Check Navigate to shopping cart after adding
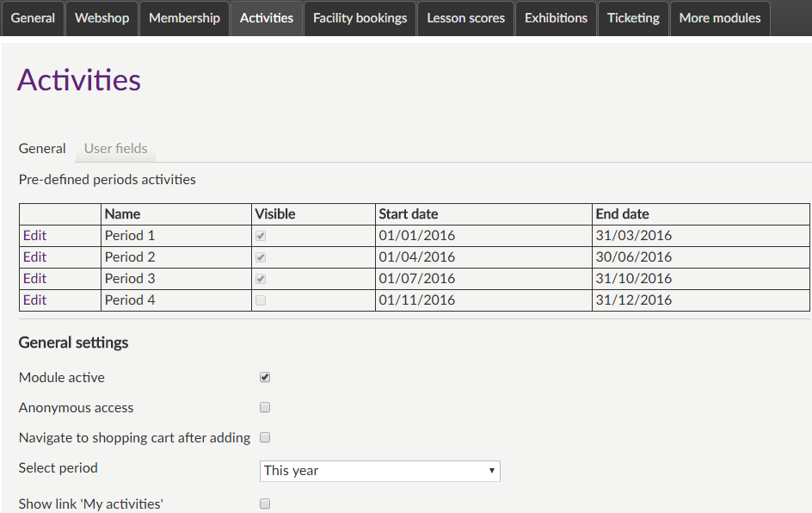Viewport: 812px width, 513px height. coord(265,437)
